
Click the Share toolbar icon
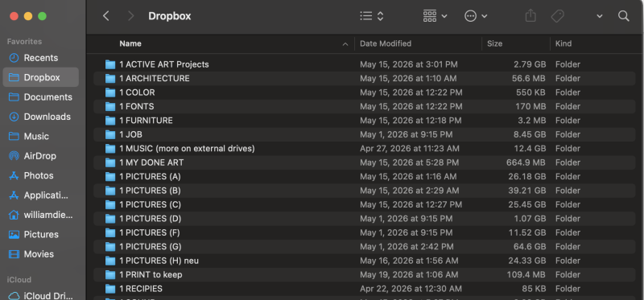pos(530,16)
